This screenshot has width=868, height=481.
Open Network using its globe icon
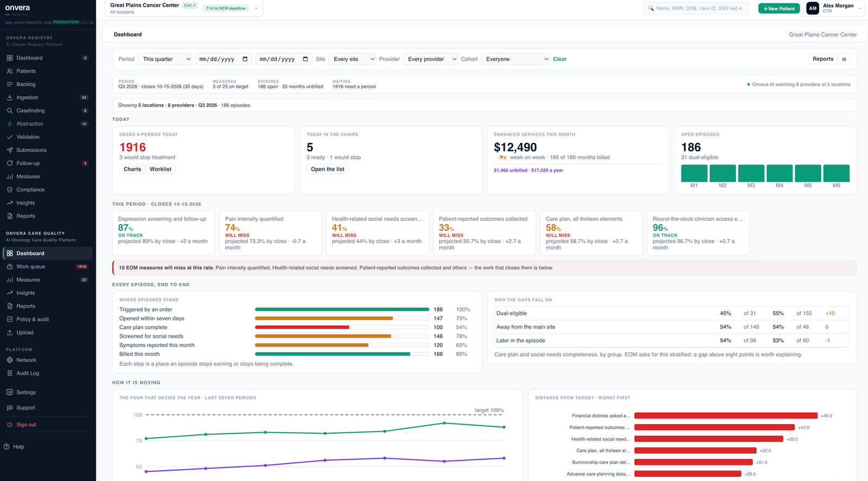tap(10, 360)
